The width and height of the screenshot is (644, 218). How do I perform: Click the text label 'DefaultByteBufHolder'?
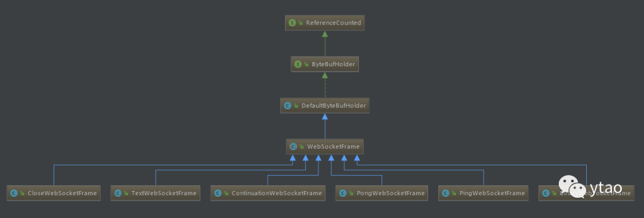tap(333, 106)
